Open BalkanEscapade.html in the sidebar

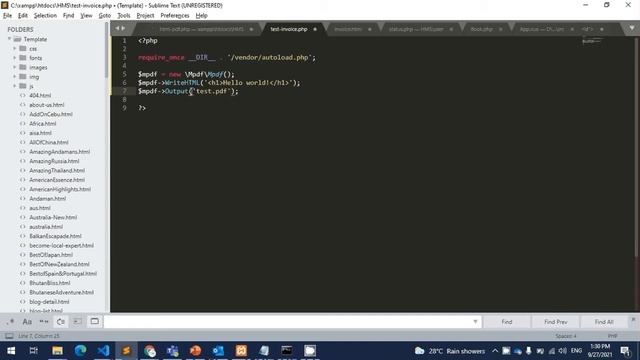[55, 236]
